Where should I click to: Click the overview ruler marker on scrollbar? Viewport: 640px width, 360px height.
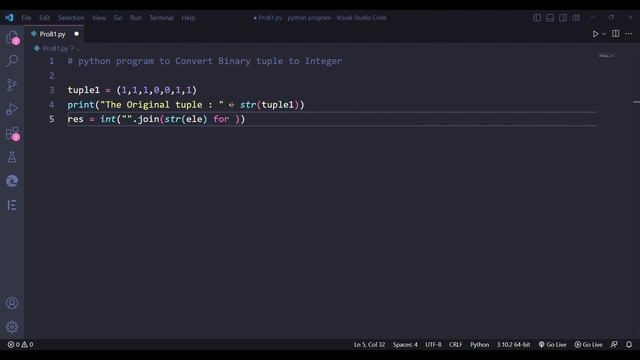click(x=636, y=102)
